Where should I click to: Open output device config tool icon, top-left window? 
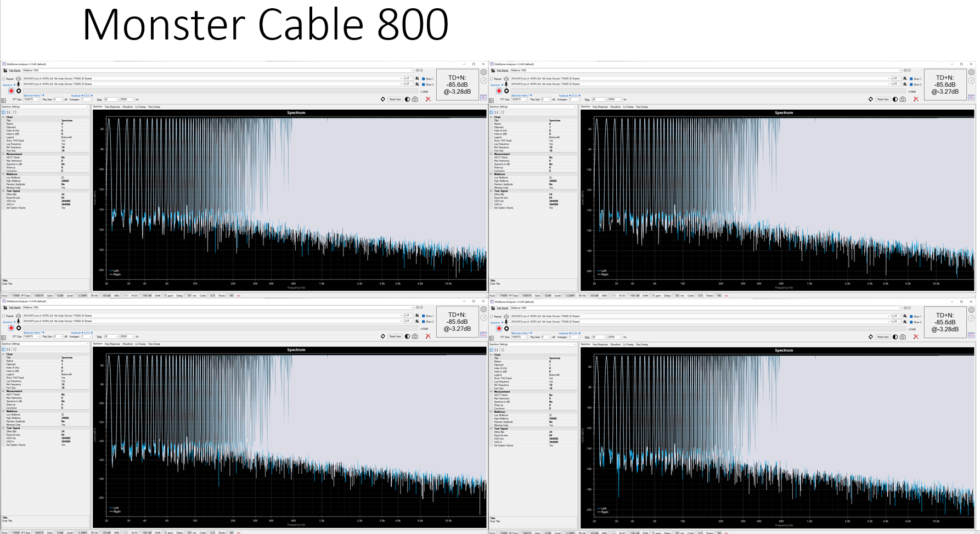(417, 78)
